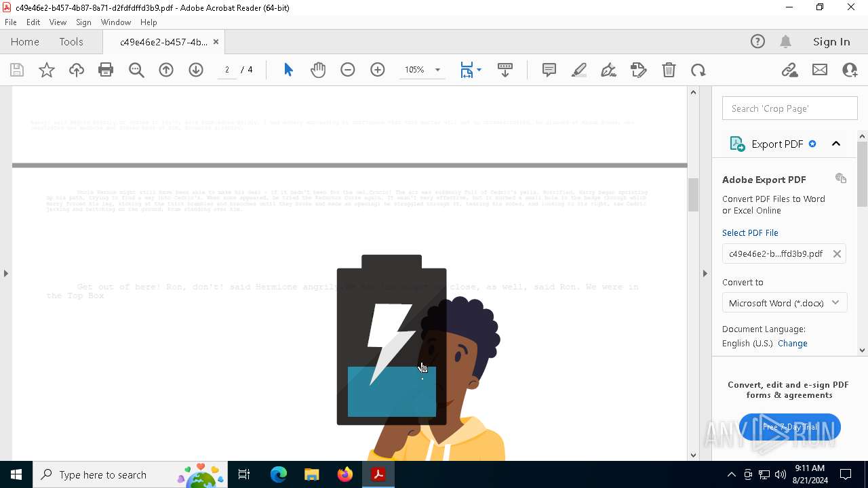
Task: Zoom in with the plus circle
Action: pos(378,70)
